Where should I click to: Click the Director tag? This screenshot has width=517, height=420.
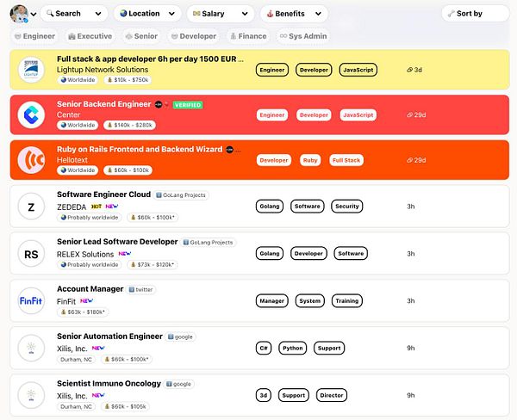332,395
